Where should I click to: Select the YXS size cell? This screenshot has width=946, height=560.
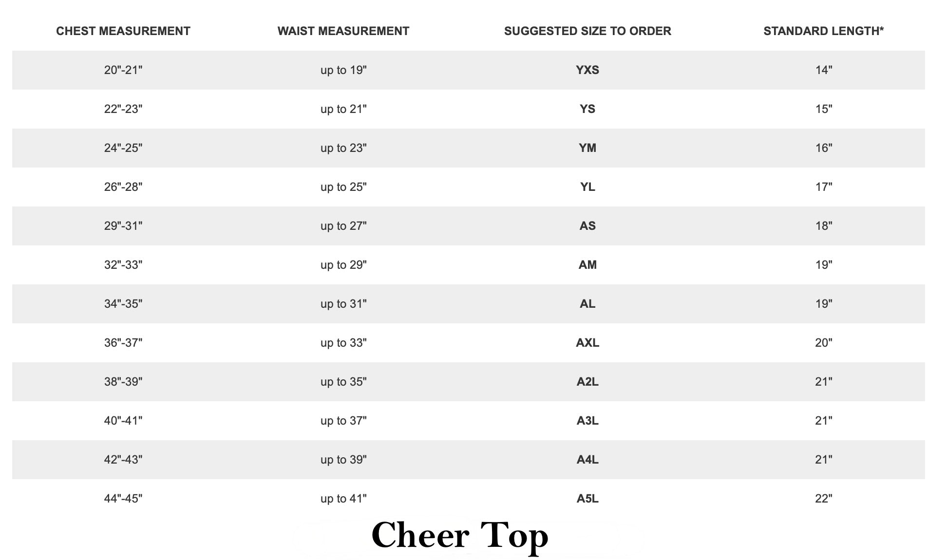[587, 70]
